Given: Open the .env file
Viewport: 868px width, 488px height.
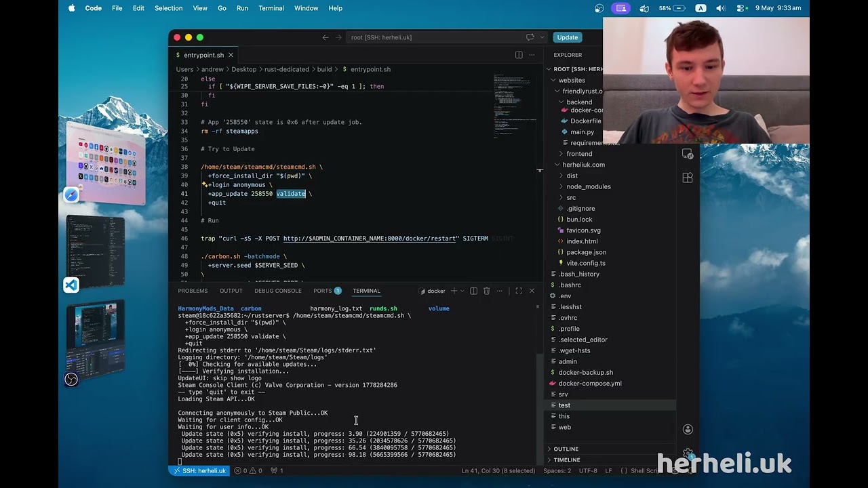Looking at the screenshot, I should tap(565, 296).
